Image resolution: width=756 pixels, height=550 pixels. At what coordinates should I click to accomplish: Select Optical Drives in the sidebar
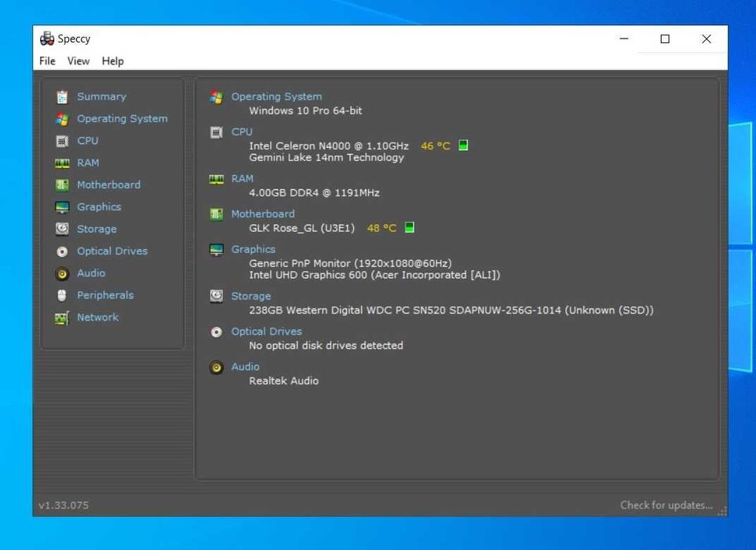[x=112, y=251]
